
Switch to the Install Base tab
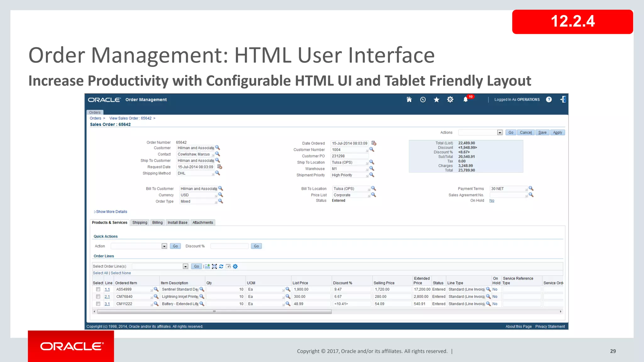(177, 222)
